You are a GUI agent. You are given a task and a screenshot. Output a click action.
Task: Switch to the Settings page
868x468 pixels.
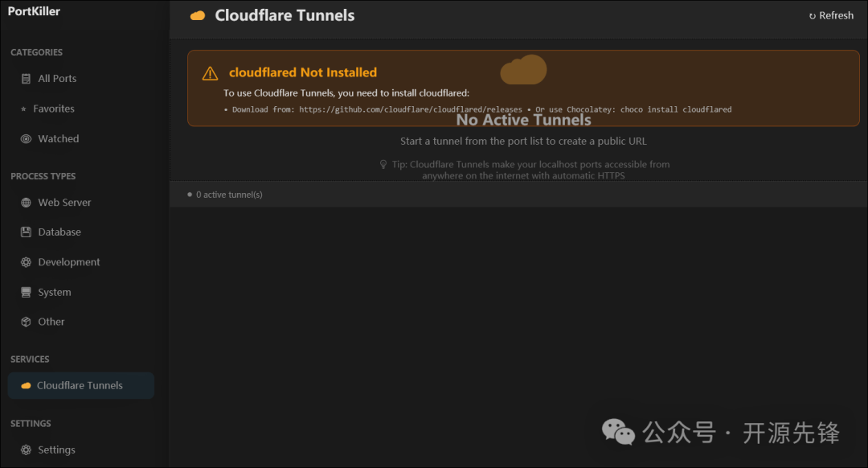coord(53,450)
